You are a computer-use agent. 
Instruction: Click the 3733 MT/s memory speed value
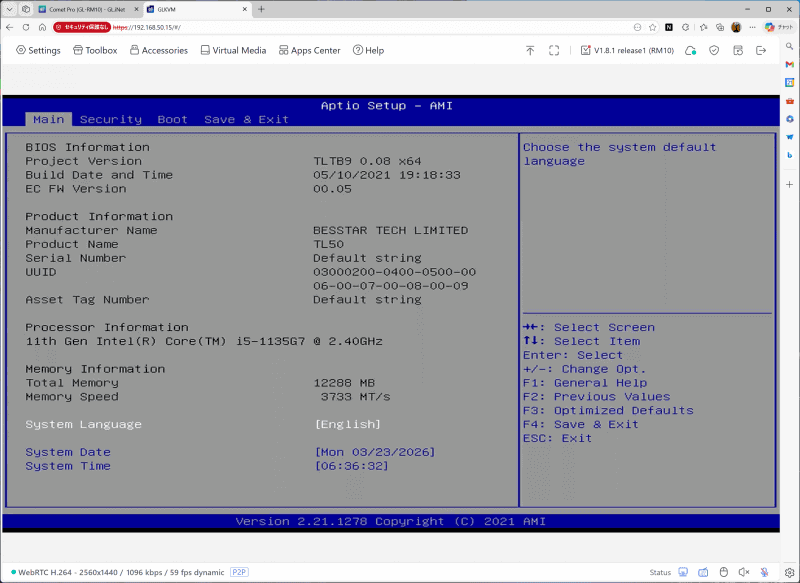click(x=356, y=397)
